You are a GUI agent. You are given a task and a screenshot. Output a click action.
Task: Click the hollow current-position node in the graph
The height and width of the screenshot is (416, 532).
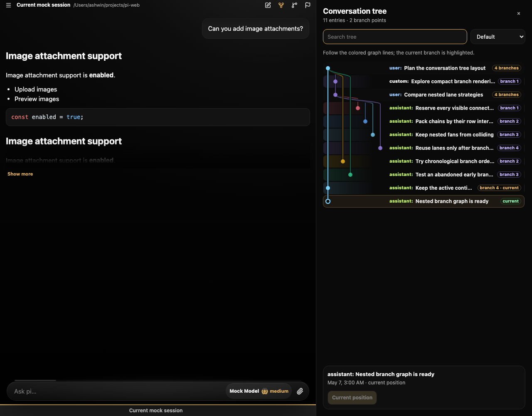pyautogui.click(x=328, y=201)
